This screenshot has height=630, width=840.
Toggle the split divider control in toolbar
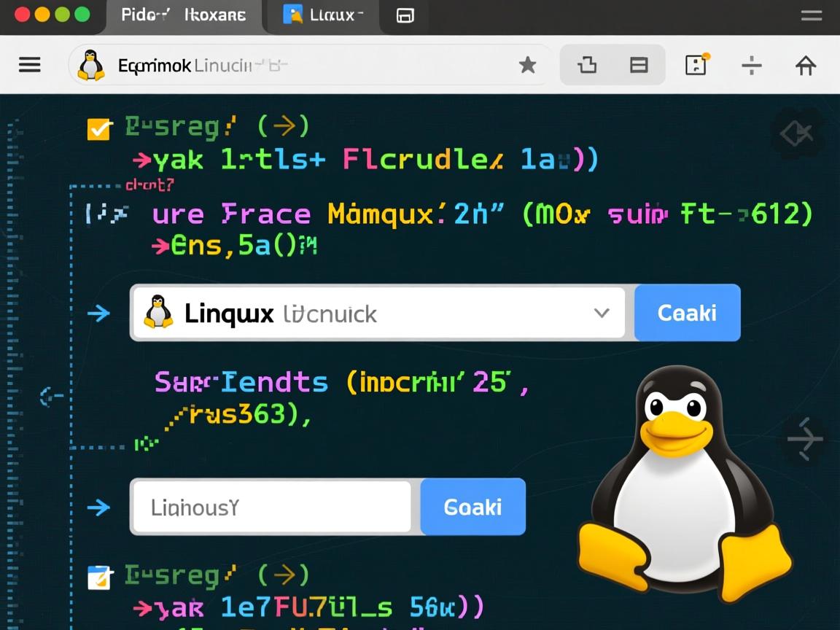click(x=751, y=65)
